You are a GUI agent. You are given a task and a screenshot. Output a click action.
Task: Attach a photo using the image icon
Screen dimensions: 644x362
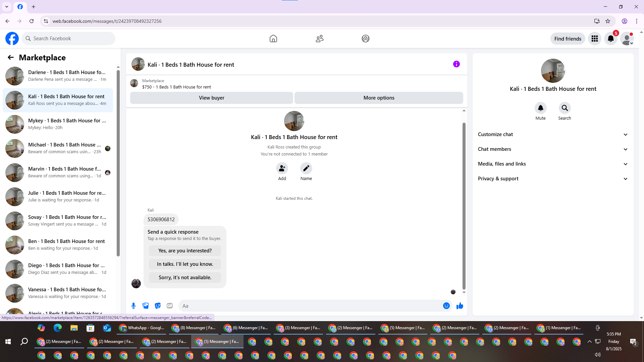click(146, 306)
